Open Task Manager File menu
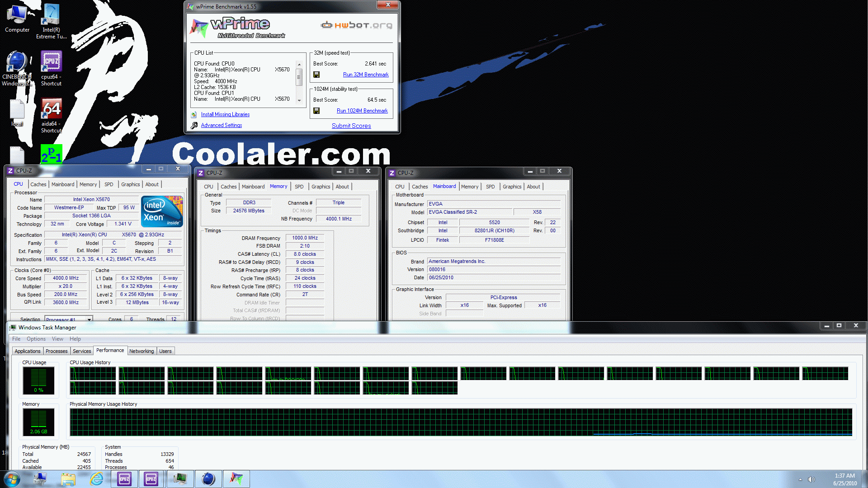Image resolution: width=868 pixels, height=488 pixels. pos(16,339)
